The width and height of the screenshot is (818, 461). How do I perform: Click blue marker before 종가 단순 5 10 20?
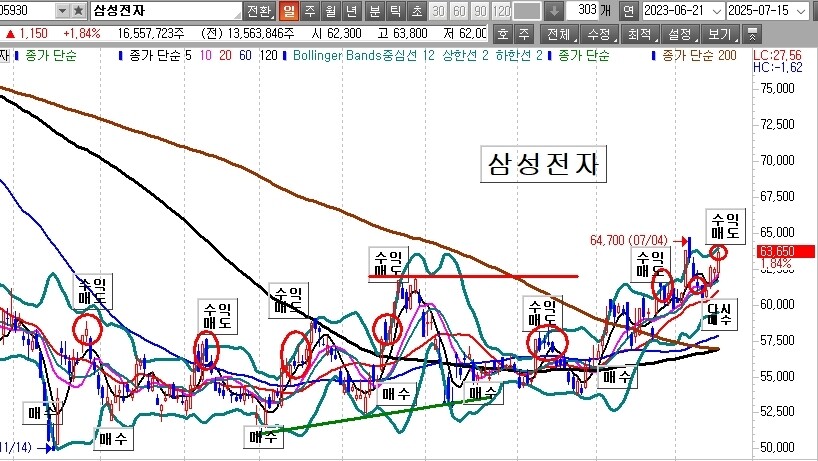[122, 55]
